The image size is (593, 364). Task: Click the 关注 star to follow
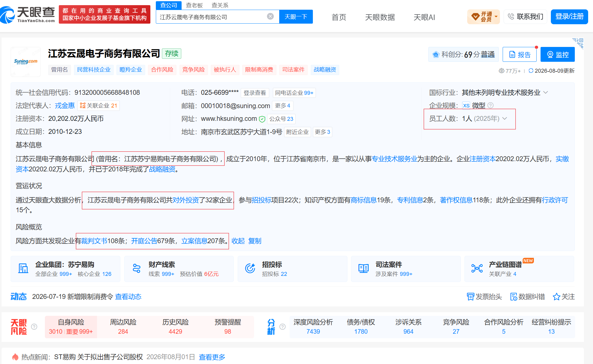point(564,297)
